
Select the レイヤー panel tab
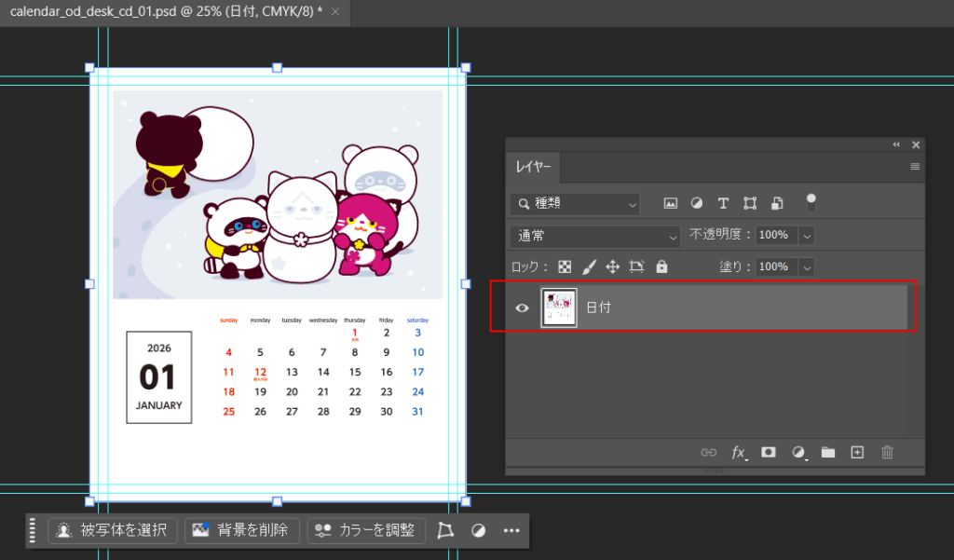(x=534, y=168)
